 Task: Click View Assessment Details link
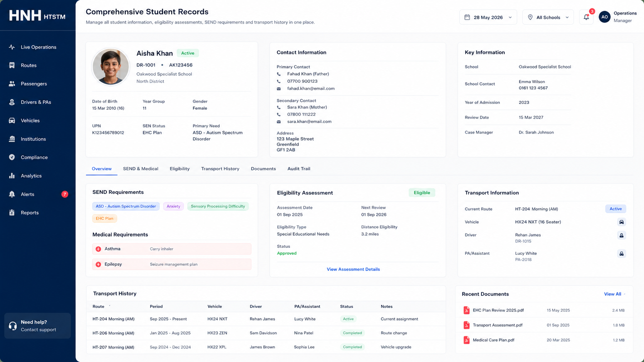(x=353, y=269)
